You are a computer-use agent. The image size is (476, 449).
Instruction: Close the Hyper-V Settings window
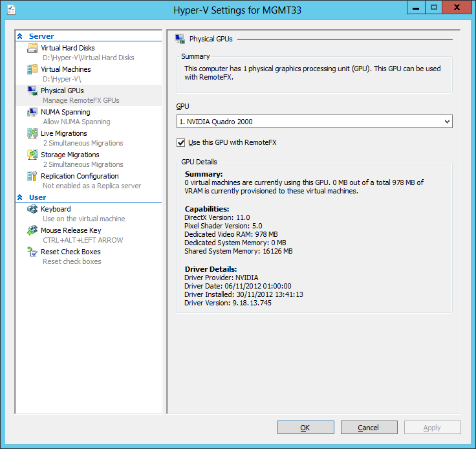tap(457, 8)
